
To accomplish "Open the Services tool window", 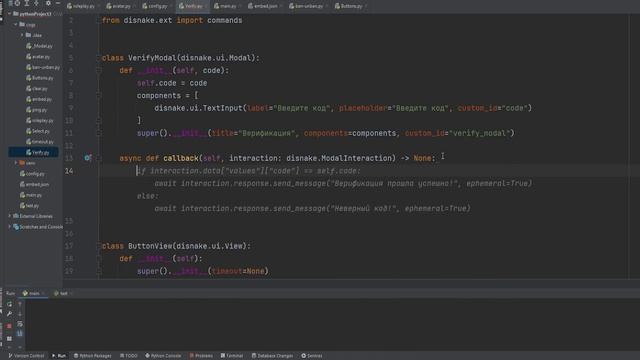I will coord(312,356).
